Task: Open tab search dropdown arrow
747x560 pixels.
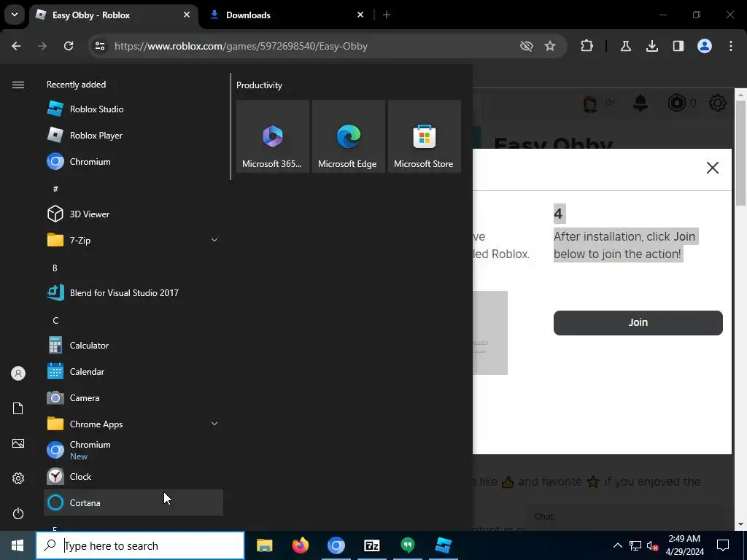Action: click(x=15, y=15)
